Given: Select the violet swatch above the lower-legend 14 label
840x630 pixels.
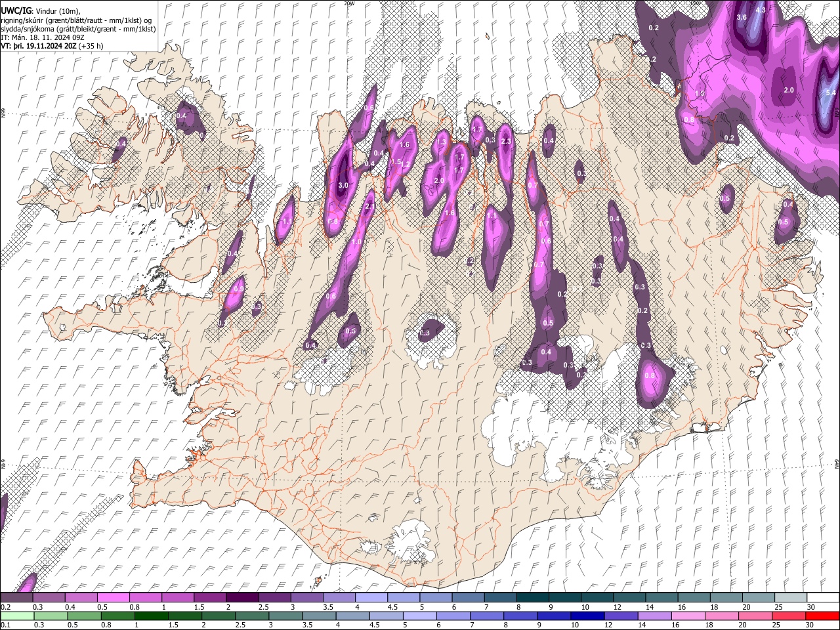Looking at the screenshot, I should pos(654,616).
